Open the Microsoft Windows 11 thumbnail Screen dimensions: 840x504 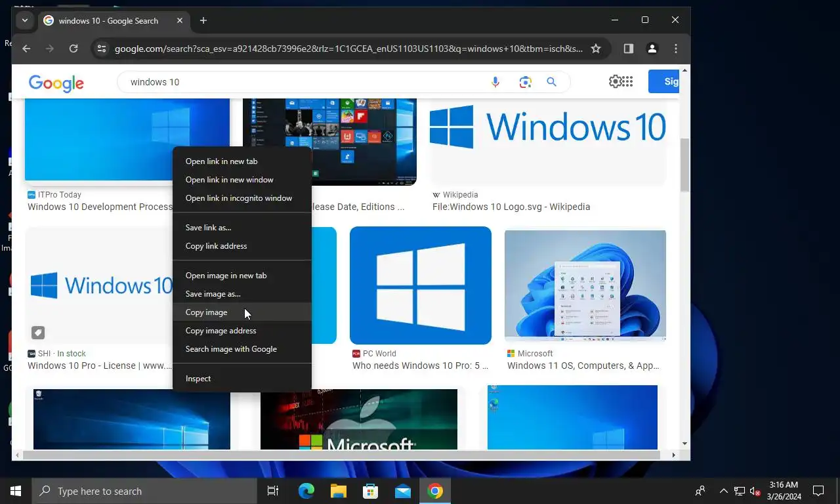coord(585,285)
